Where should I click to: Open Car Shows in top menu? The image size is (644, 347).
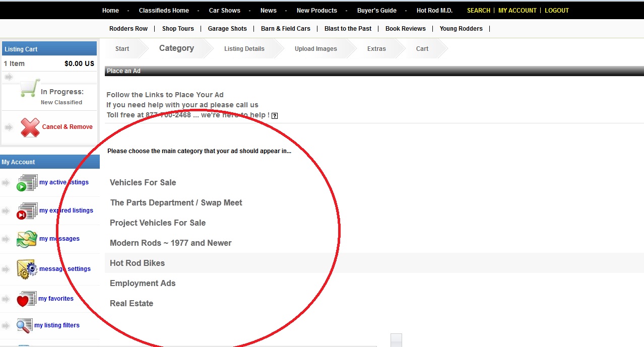point(224,11)
